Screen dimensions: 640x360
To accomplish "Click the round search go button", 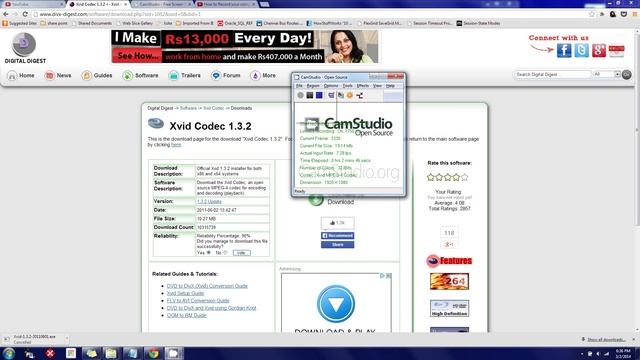I will coord(627,74).
